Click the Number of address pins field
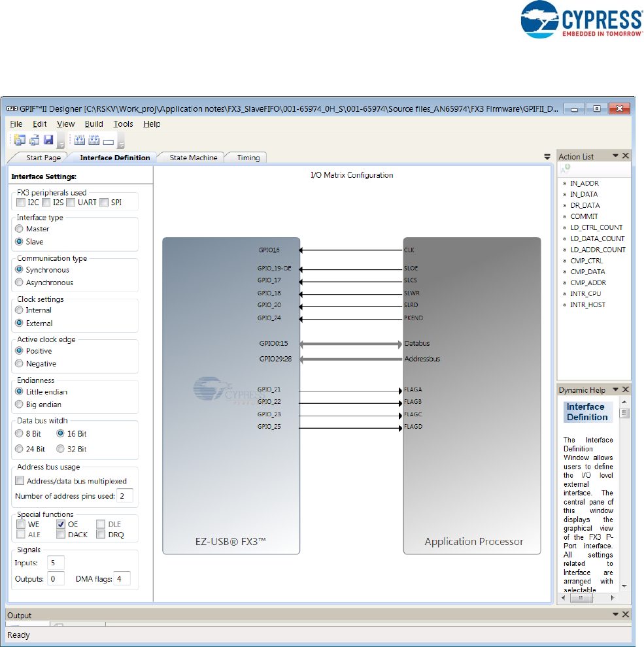 tap(125, 495)
